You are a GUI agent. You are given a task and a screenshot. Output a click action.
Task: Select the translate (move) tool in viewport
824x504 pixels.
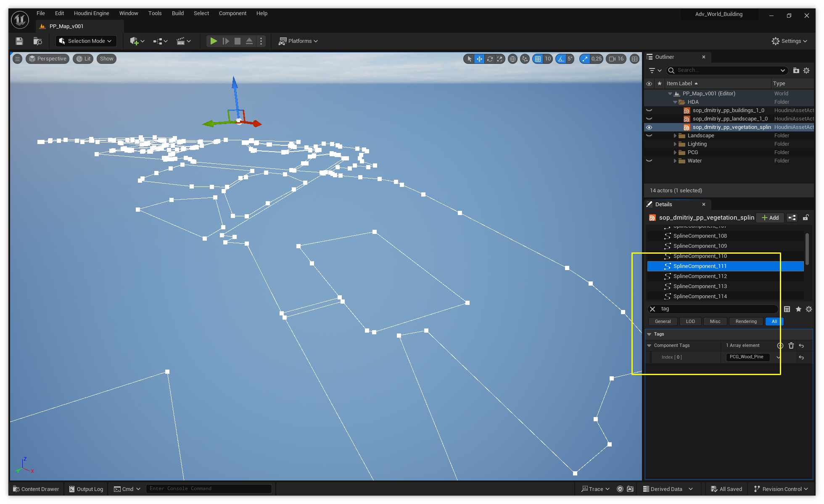click(479, 59)
